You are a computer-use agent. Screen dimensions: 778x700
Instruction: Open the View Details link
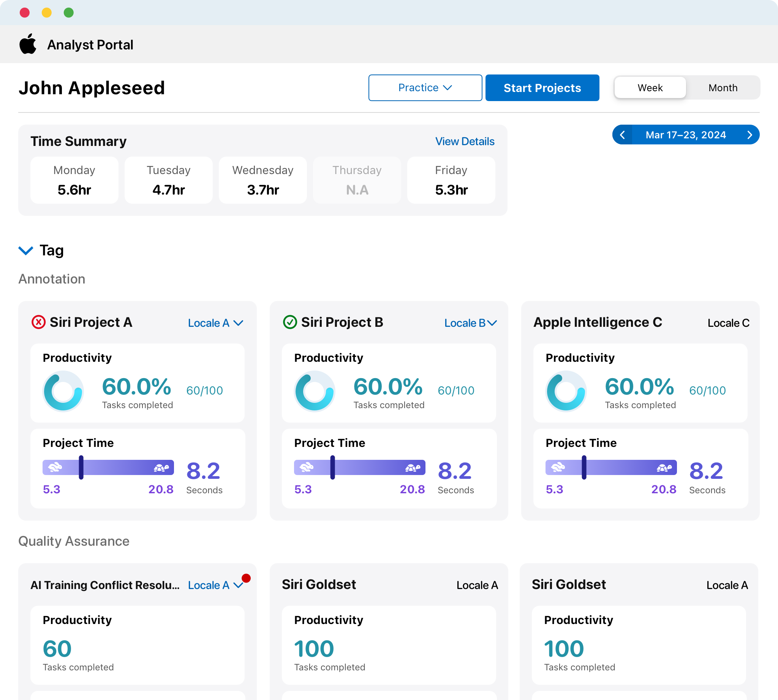465,141
